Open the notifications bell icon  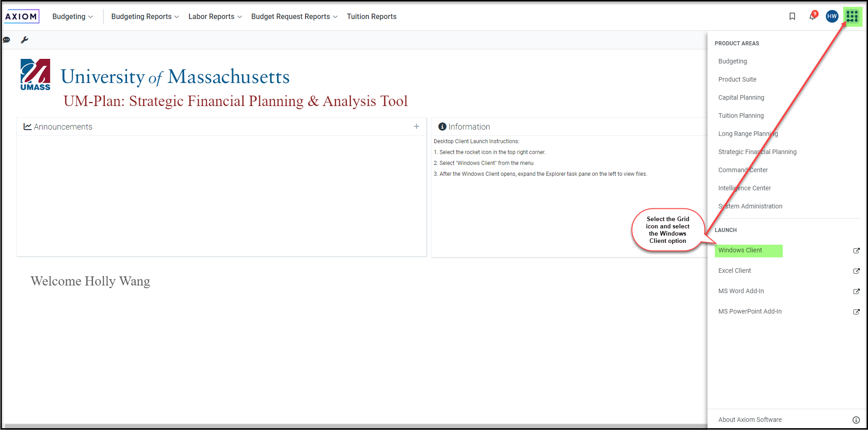pyautogui.click(x=812, y=16)
